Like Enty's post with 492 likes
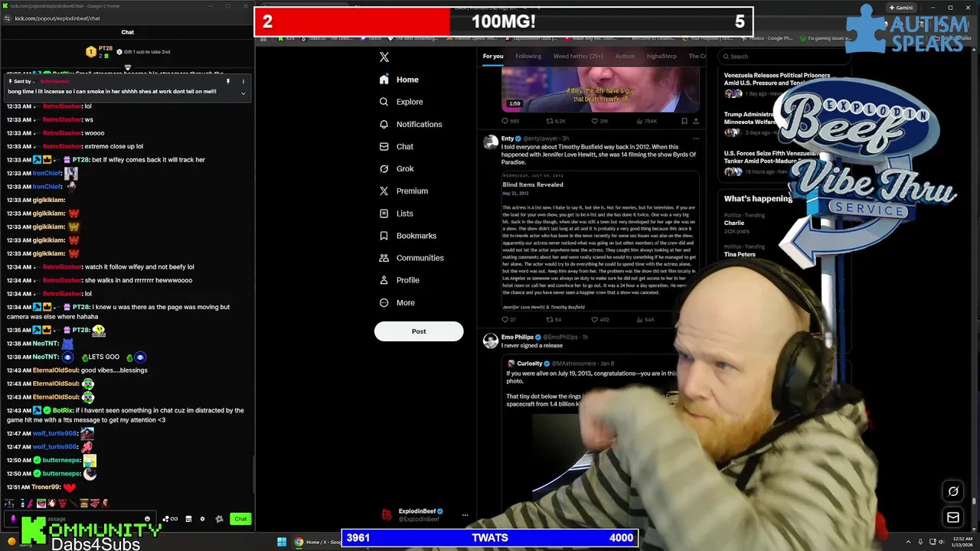The image size is (980, 551). pyautogui.click(x=599, y=319)
